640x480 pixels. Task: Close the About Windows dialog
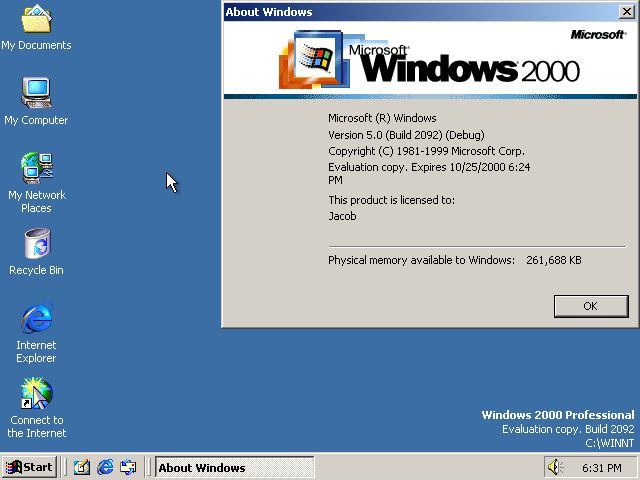[x=626, y=11]
